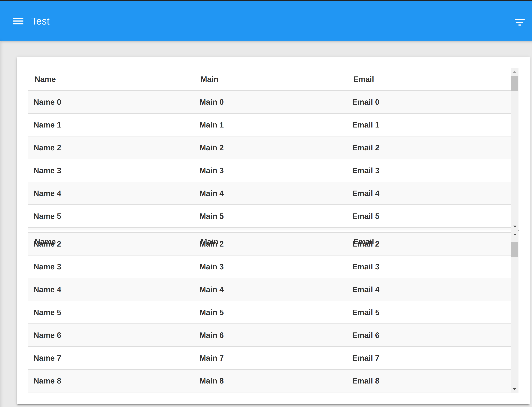The image size is (532, 407).
Task: Click the Main 8 cell
Action: tap(212, 381)
